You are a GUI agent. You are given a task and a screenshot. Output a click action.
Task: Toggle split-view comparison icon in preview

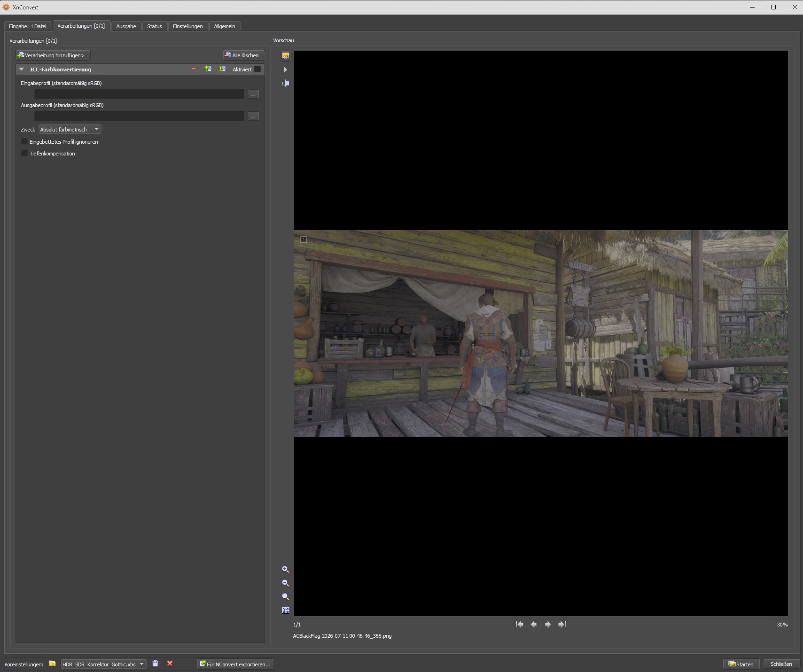click(286, 83)
